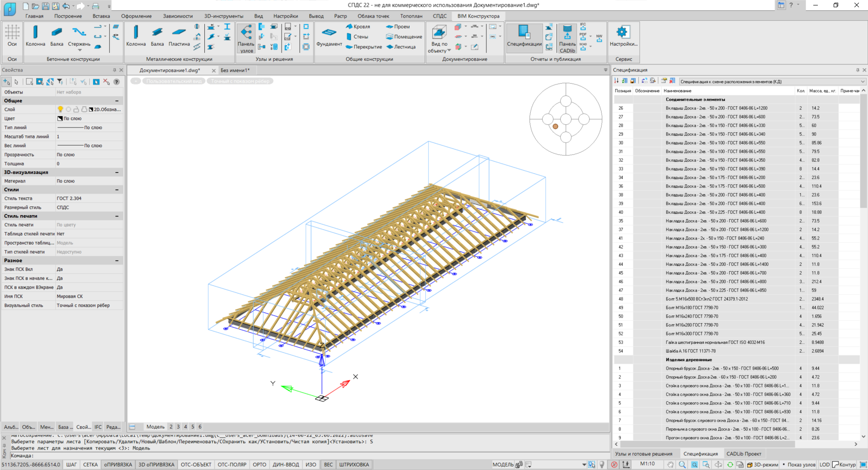This screenshot has height=470, width=868.
Task: Collapse the Общие properties section
Action: tap(117, 101)
